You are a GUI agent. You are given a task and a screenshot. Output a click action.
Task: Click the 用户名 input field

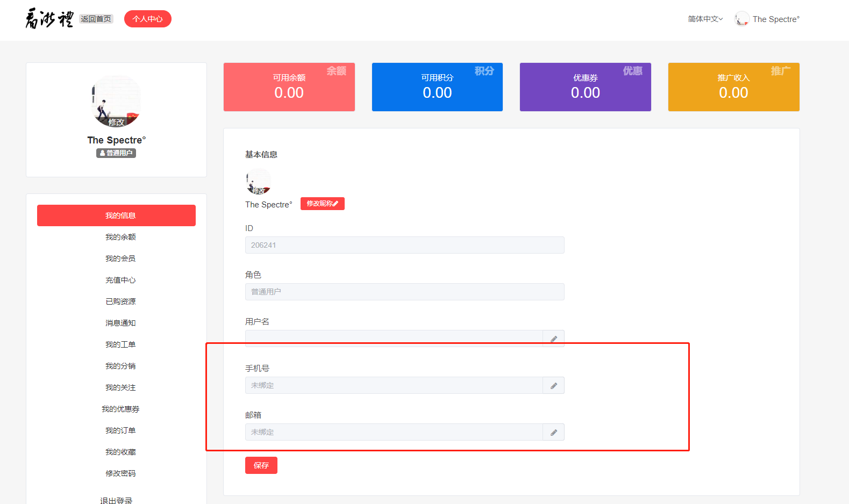[x=394, y=339]
